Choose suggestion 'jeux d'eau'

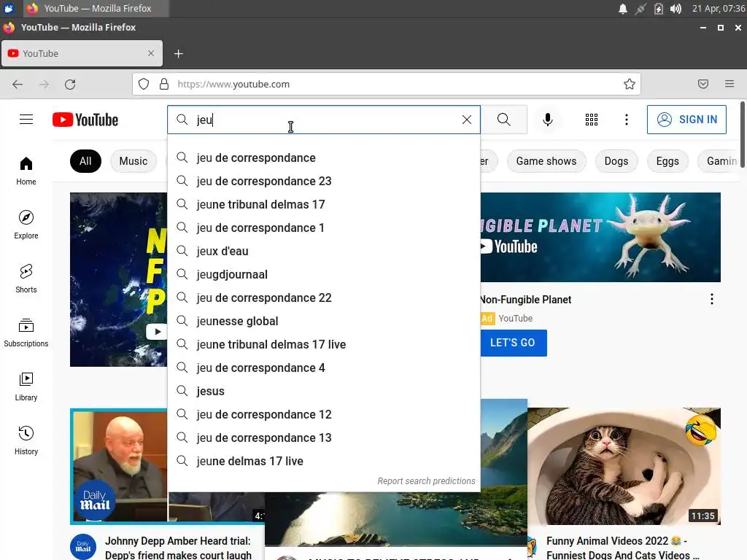[x=324, y=251]
